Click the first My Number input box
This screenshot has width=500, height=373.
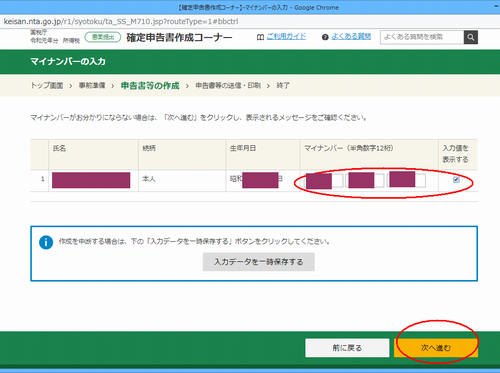(324, 181)
